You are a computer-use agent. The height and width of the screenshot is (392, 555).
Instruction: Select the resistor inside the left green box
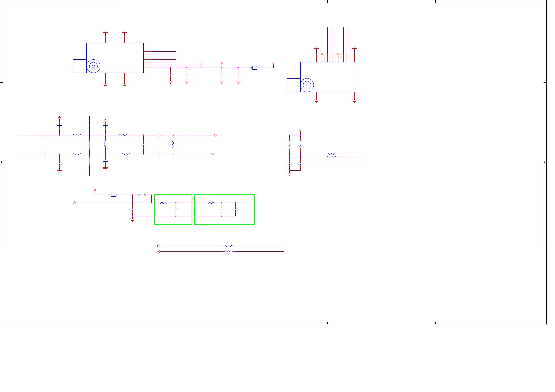tap(164, 203)
